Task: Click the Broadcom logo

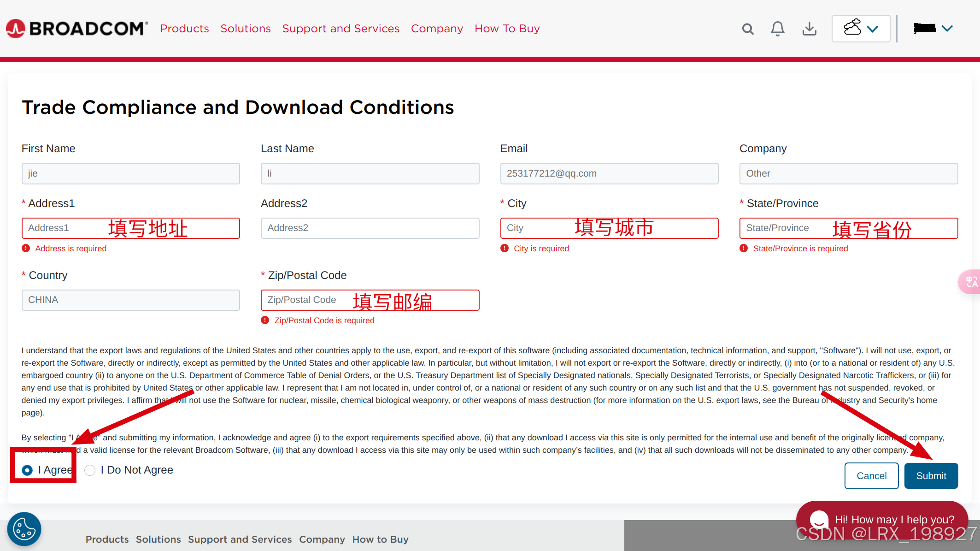Action: [x=76, y=29]
